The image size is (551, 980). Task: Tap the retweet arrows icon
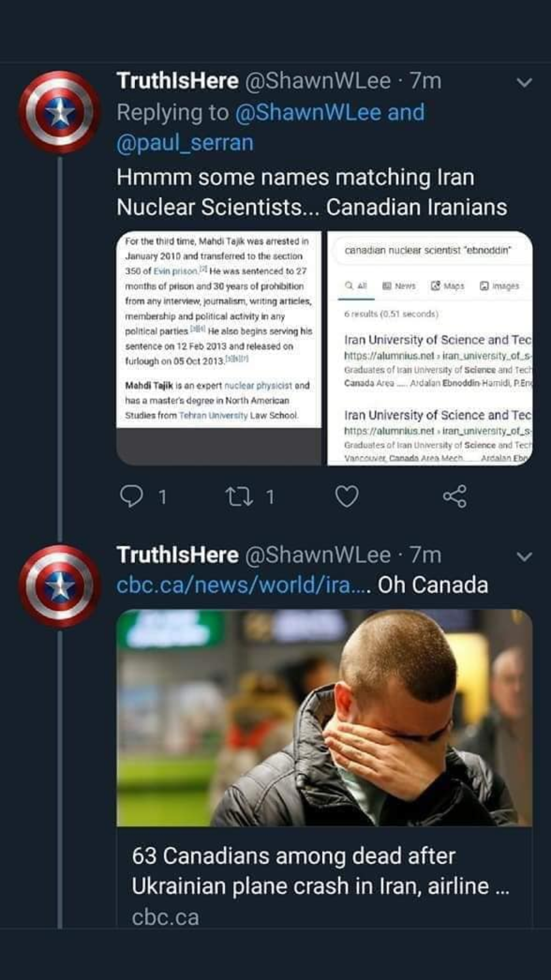(240, 496)
